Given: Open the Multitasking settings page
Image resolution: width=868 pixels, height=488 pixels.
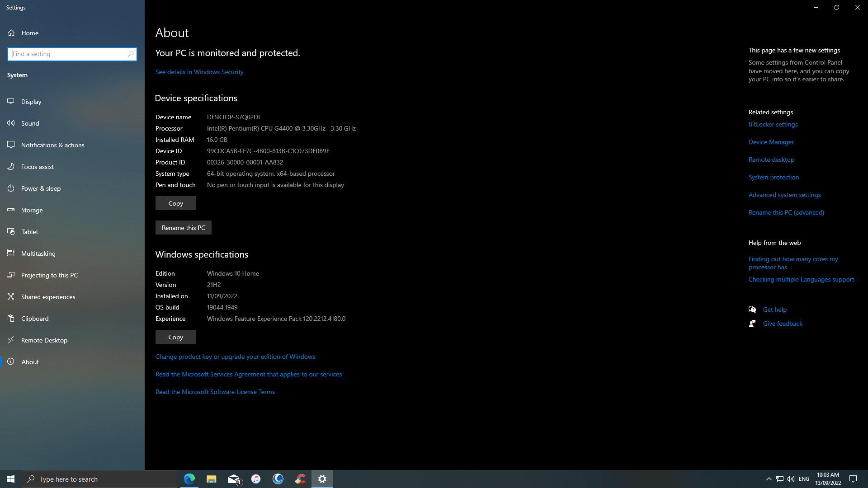Looking at the screenshot, I should click(72, 253).
